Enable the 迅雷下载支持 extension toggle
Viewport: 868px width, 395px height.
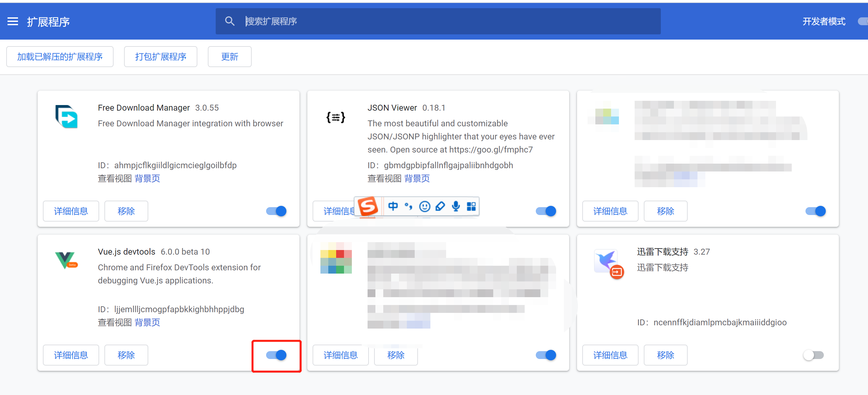point(813,355)
